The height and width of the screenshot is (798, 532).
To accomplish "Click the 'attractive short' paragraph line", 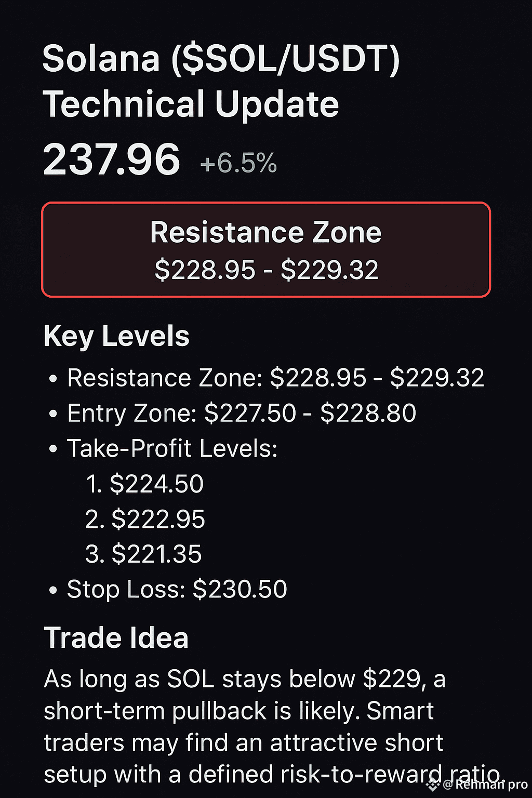I will coord(243,743).
